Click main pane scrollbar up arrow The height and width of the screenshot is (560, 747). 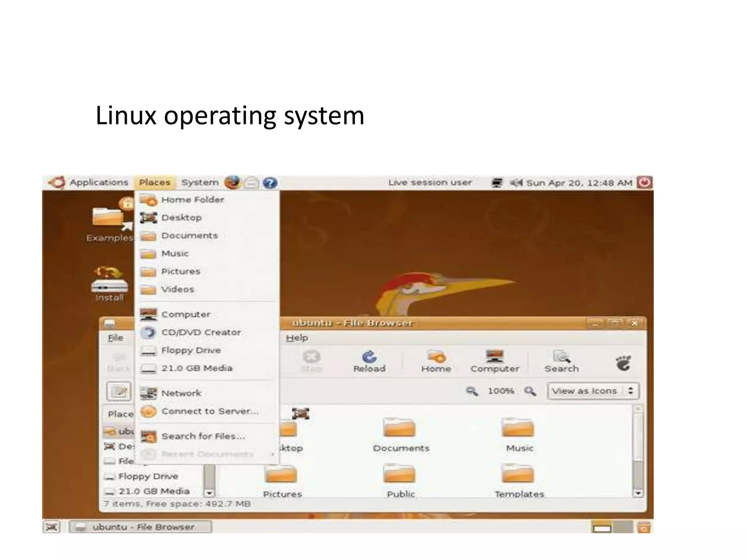638,409
